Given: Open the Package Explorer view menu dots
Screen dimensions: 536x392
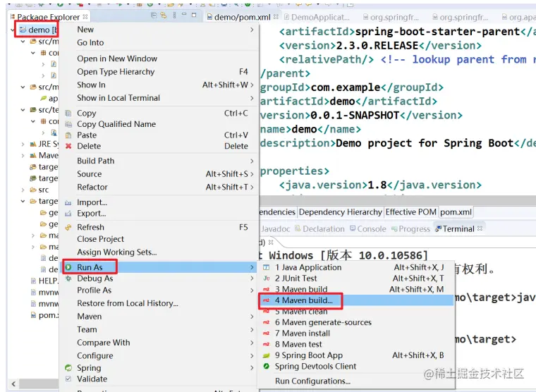Looking at the screenshot, I should tap(174, 15).
